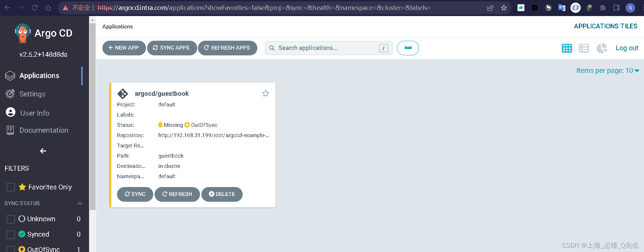Focus the Search applications field
The height and width of the screenshot is (252, 644).
pos(329,48)
